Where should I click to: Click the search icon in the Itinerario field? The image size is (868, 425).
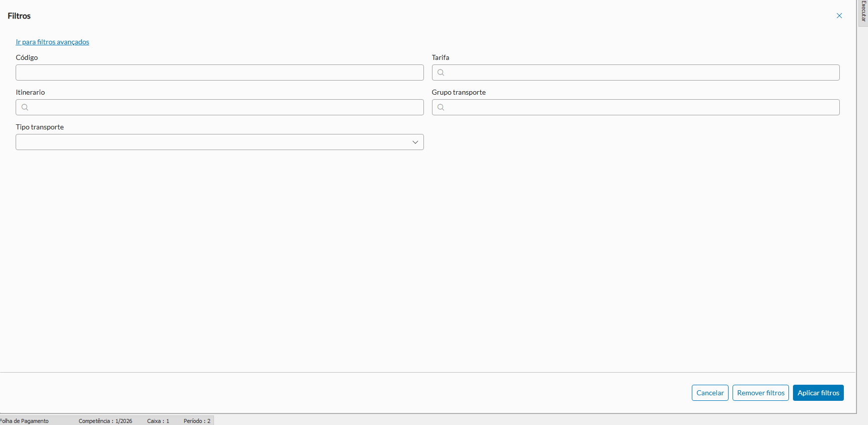pyautogui.click(x=25, y=107)
